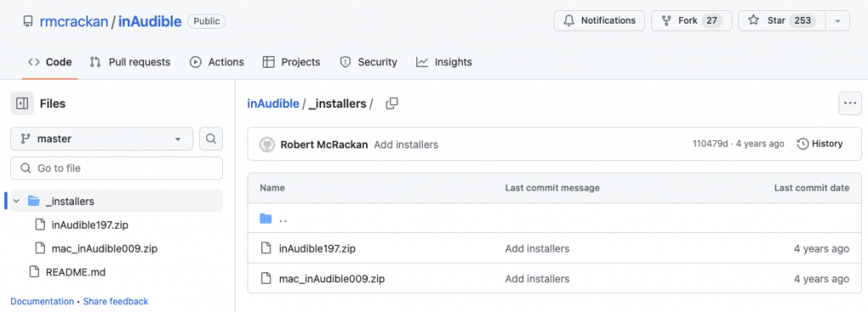
Task: Click the file icon of inAudible197.zip in the table
Action: [266, 248]
